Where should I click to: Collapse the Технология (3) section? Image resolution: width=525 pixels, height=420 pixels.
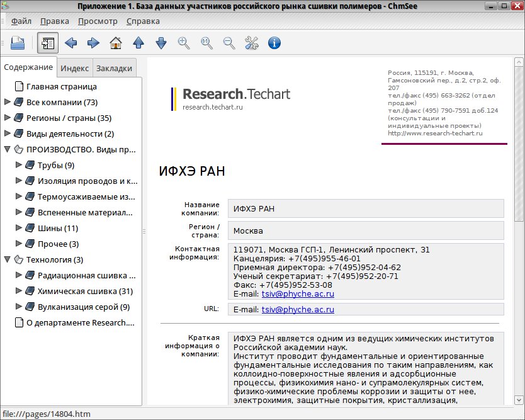[x=8, y=259]
